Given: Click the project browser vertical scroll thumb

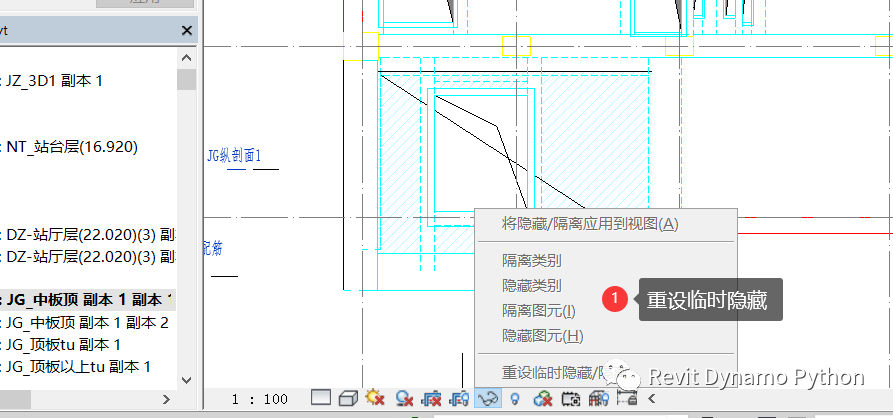Looking at the screenshot, I should click(x=186, y=79).
